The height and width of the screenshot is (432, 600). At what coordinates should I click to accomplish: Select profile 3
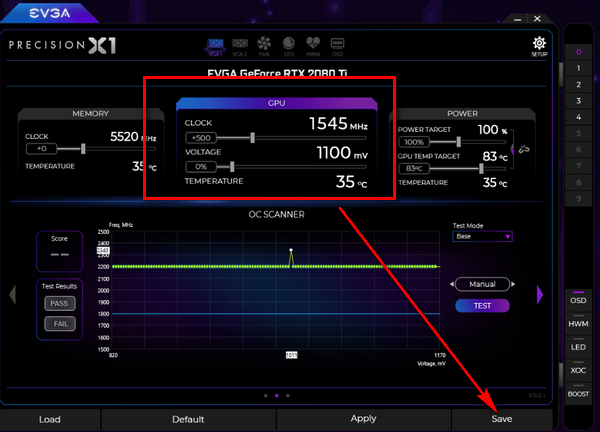point(579,101)
